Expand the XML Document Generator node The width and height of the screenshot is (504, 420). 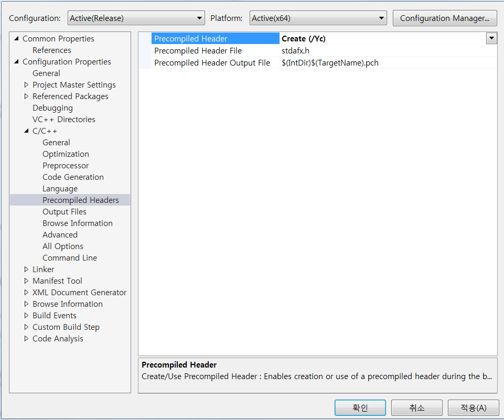[26, 293]
